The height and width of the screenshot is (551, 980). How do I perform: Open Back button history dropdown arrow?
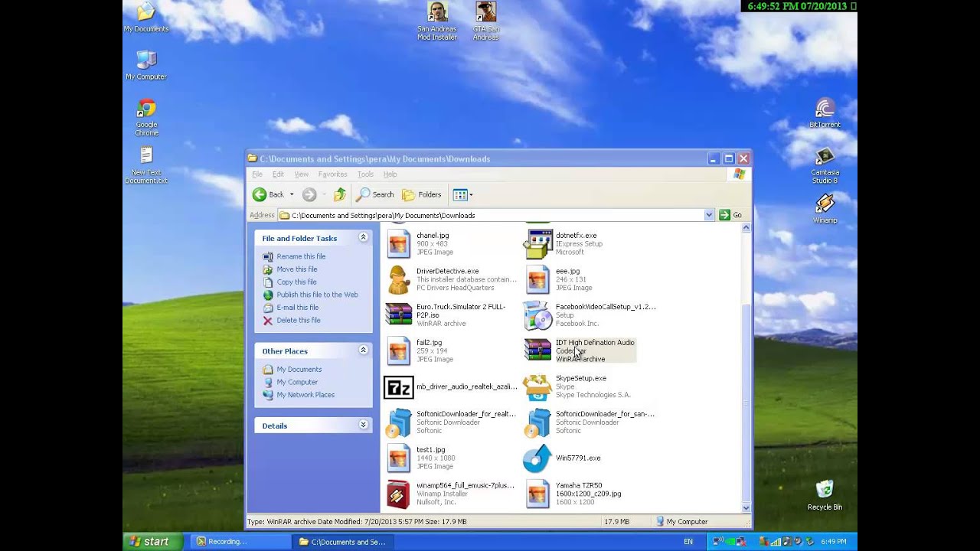[x=292, y=194]
